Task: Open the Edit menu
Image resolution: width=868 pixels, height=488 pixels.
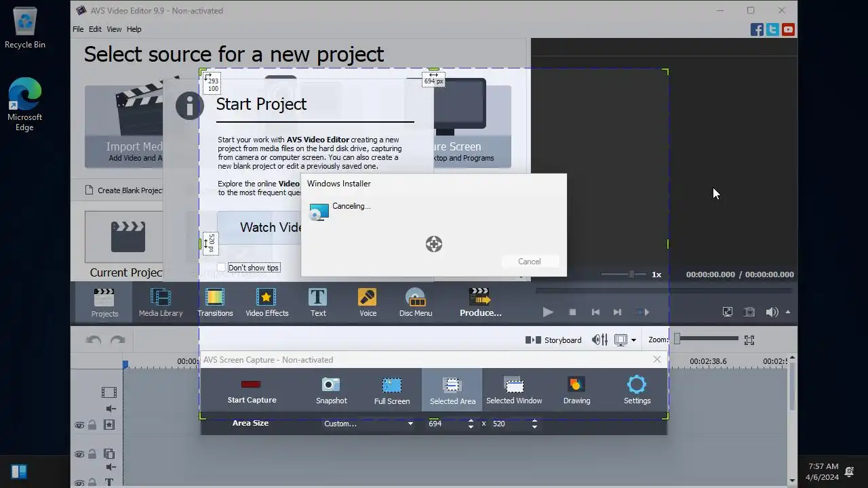Action: [x=95, y=29]
